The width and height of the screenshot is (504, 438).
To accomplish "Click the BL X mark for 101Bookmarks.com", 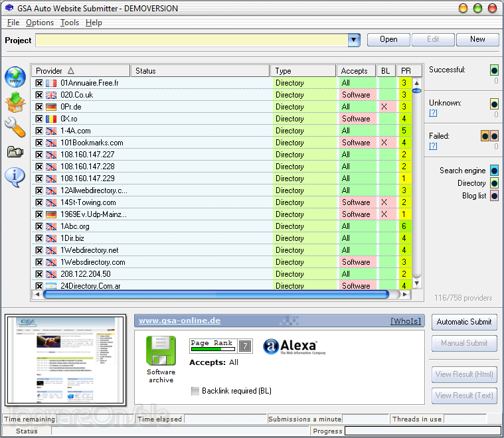I will click(x=384, y=143).
